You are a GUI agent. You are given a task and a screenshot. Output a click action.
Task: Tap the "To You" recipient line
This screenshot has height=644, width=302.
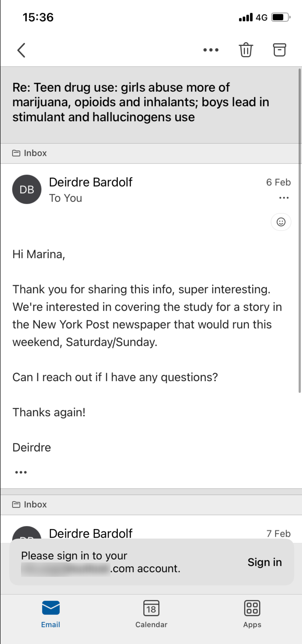pyautogui.click(x=65, y=198)
